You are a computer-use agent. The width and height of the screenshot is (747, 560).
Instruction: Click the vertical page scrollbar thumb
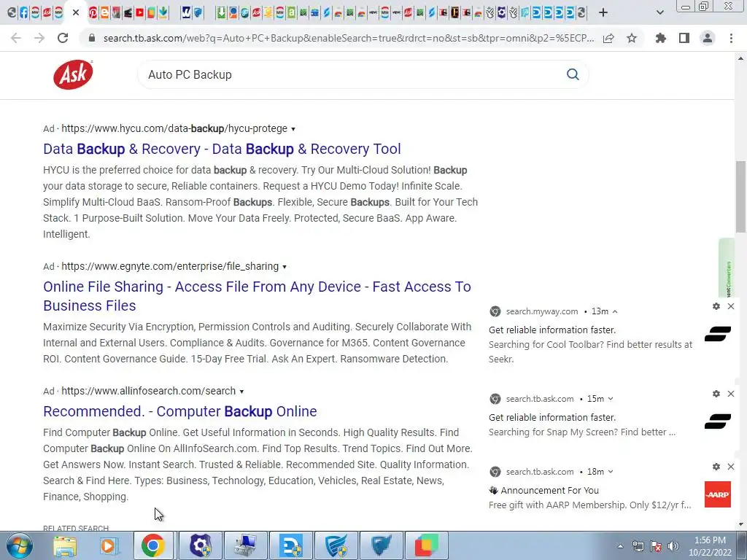point(740,197)
